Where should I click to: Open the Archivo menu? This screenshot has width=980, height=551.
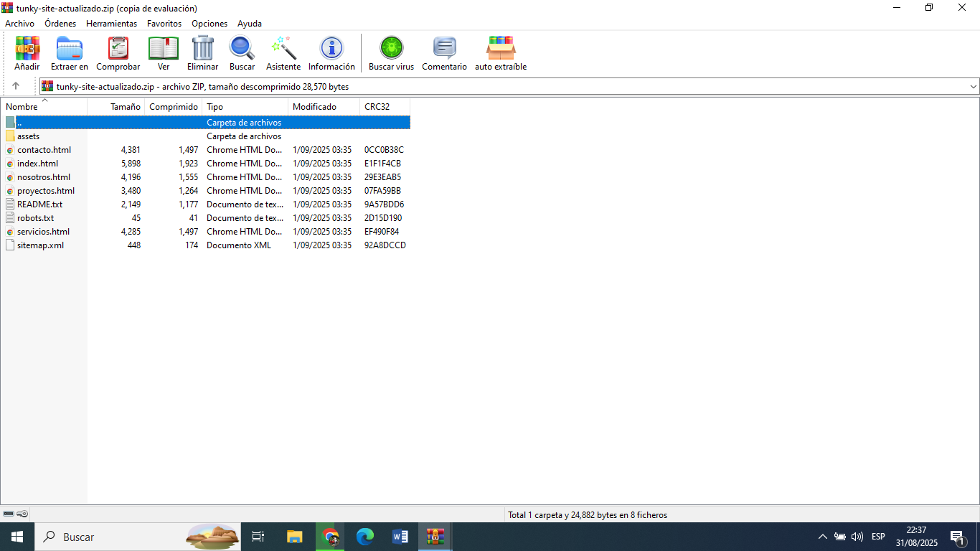[19, 24]
